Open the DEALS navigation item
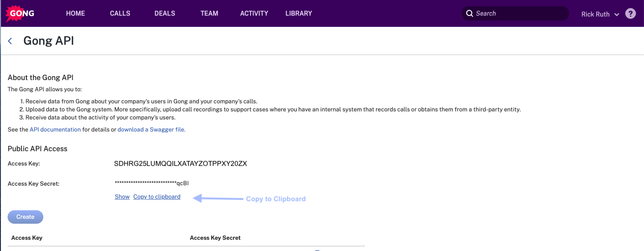The height and width of the screenshot is (251, 644). click(x=165, y=13)
